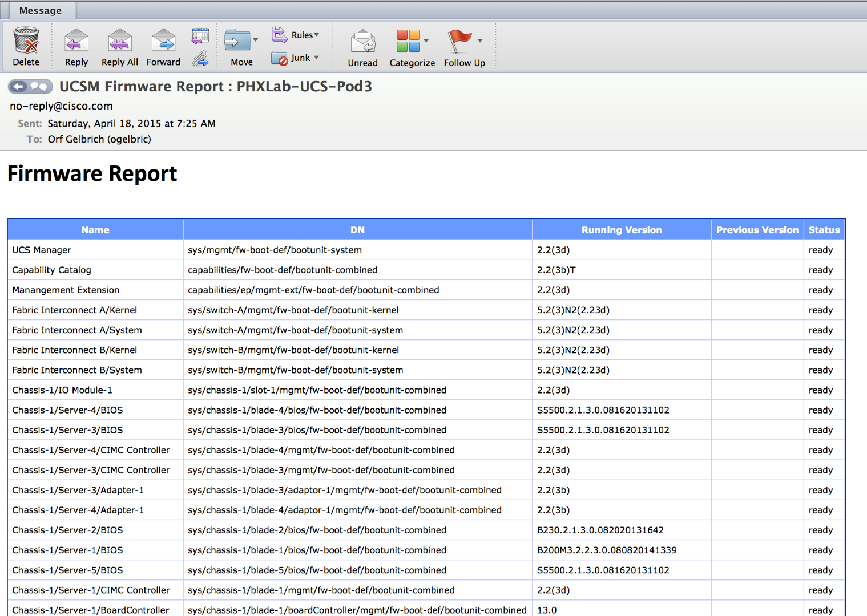The width and height of the screenshot is (867, 616).
Task: Click Chassis-1/Server-1/BoardController cell
Action: tap(95, 609)
